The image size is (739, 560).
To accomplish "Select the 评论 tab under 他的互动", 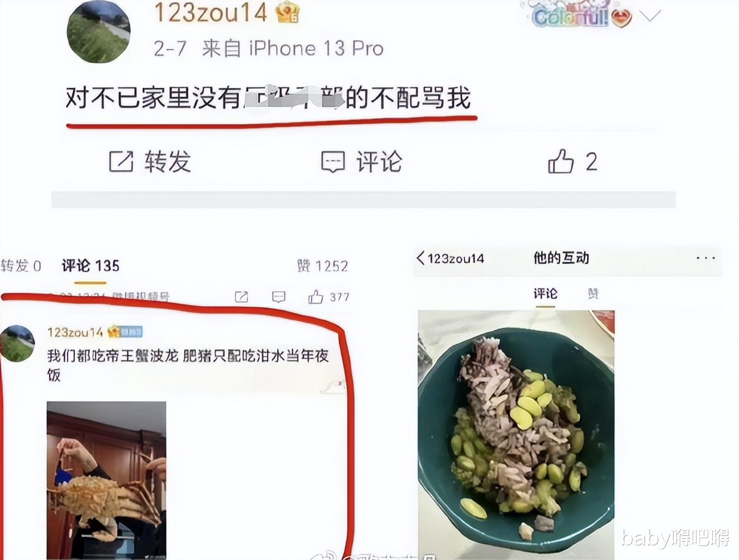I will [x=545, y=293].
